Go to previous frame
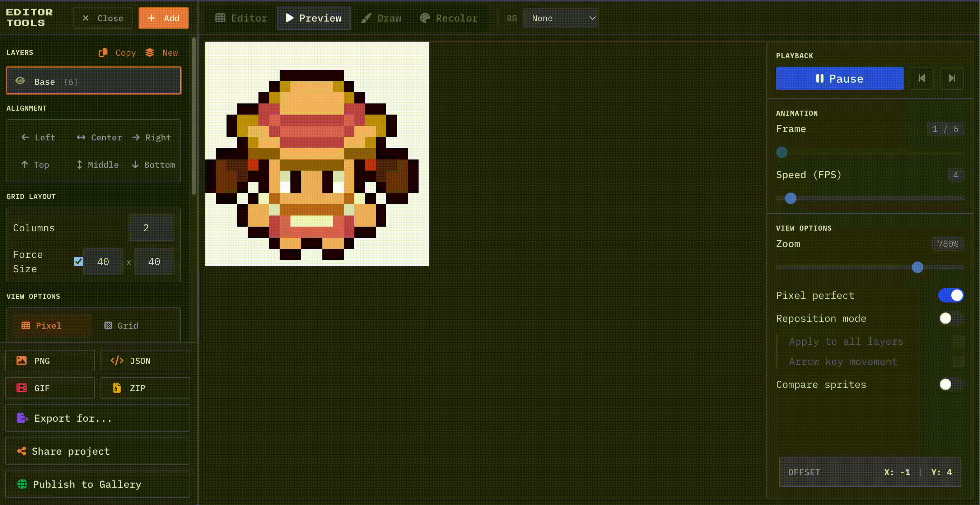This screenshot has width=980, height=505. pos(921,78)
